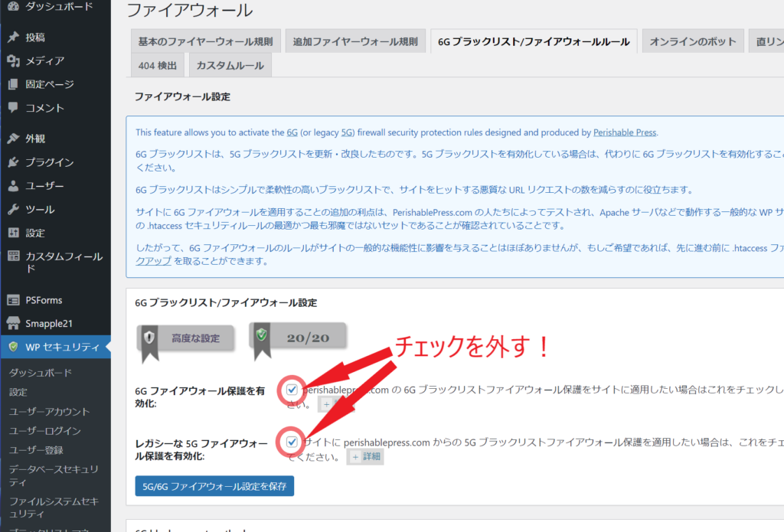Click the plug icon beside プラグイン
Viewport: 784px width, 532px height.
[13, 162]
